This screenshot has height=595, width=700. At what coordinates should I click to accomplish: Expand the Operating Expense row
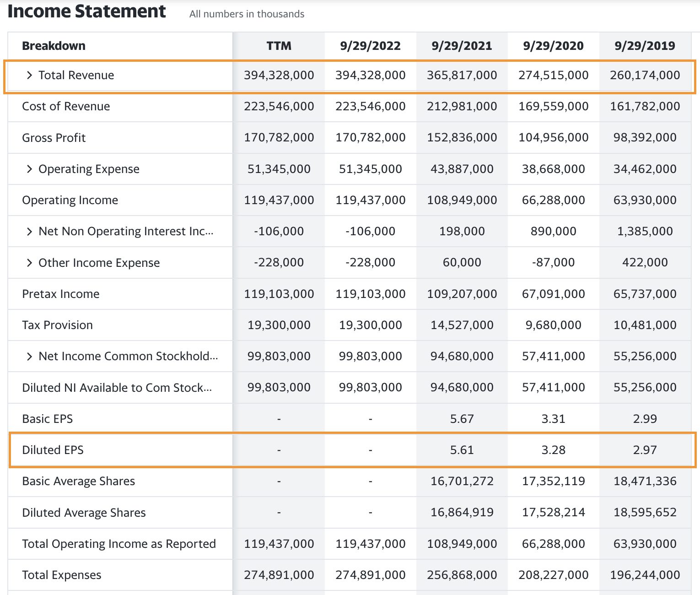(x=29, y=169)
